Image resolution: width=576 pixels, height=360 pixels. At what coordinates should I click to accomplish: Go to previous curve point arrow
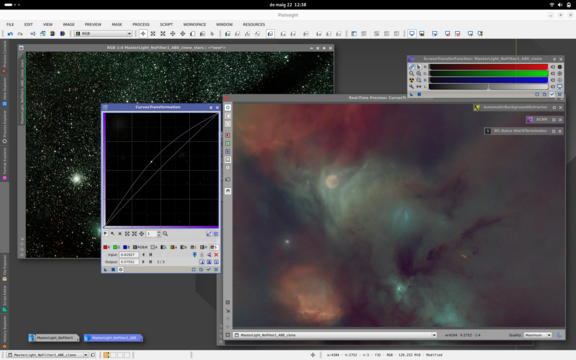(143, 255)
